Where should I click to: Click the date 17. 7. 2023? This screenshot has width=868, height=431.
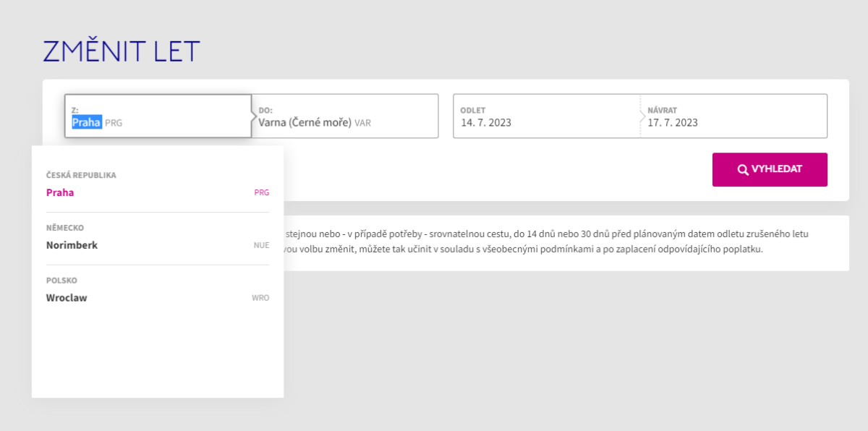click(x=673, y=123)
